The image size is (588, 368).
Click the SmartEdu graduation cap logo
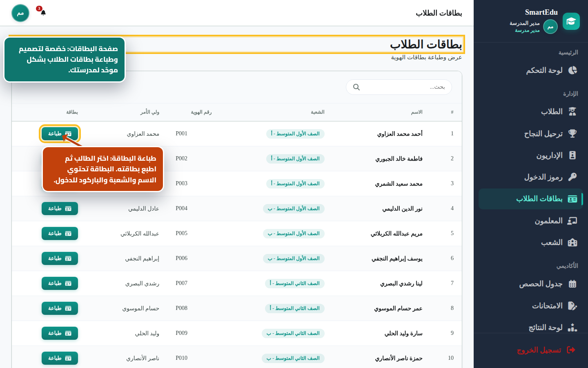click(571, 21)
